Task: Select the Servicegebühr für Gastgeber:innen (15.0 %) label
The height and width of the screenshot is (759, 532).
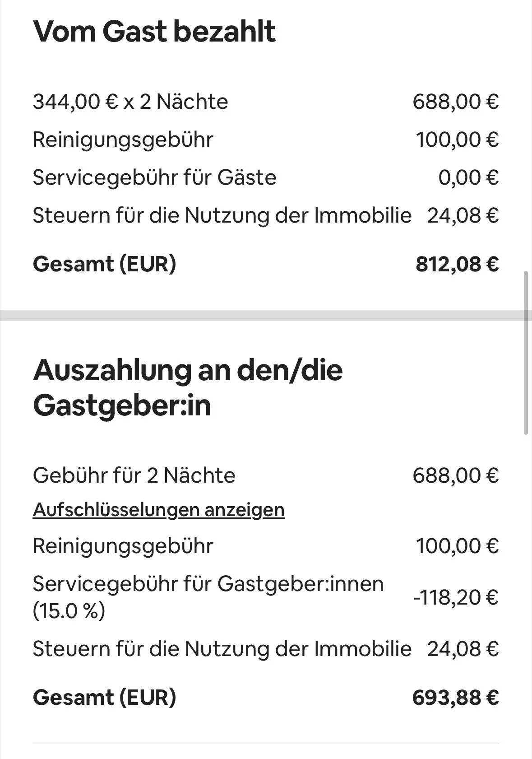Action: point(208,597)
